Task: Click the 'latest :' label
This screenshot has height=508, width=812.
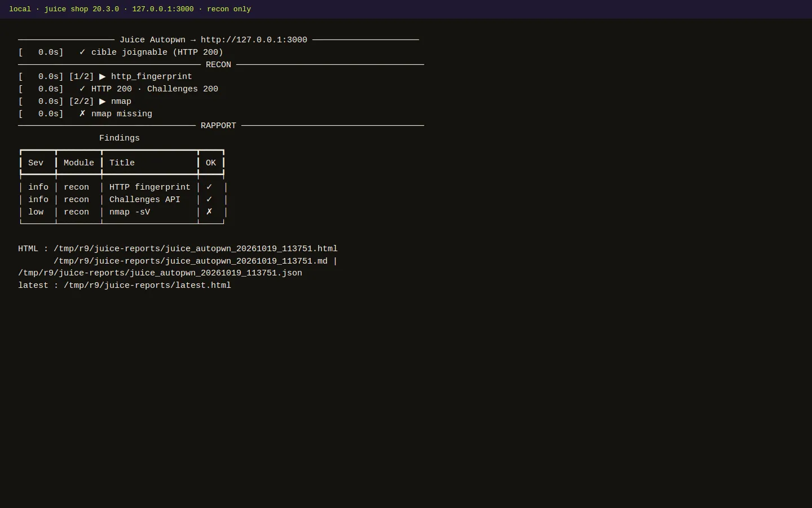Action: (x=38, y=286)
